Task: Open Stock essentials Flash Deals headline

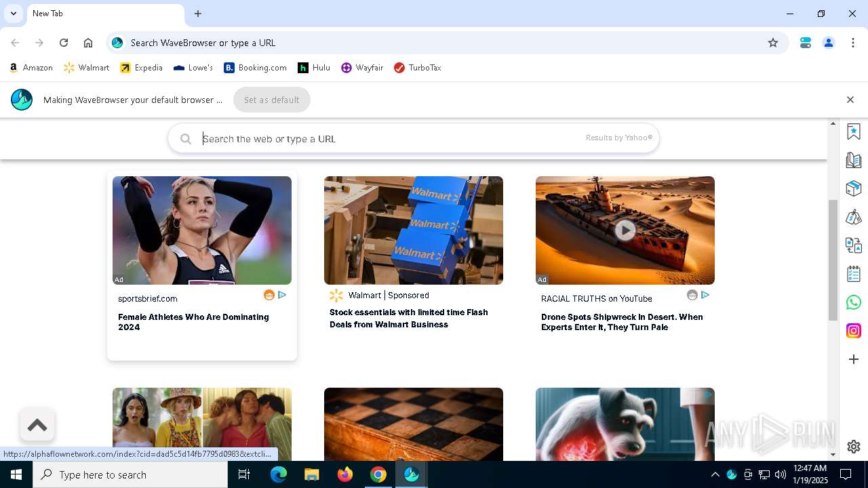Action: click(409, 319)
